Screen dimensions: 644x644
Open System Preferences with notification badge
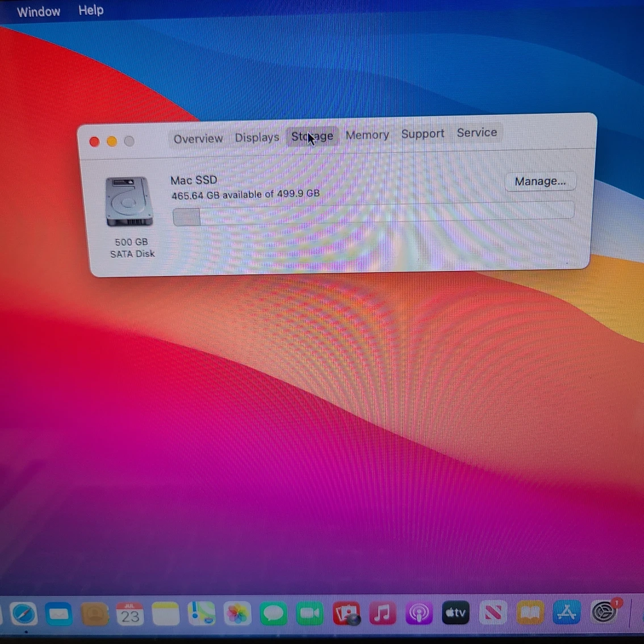[x=605, y=612]
